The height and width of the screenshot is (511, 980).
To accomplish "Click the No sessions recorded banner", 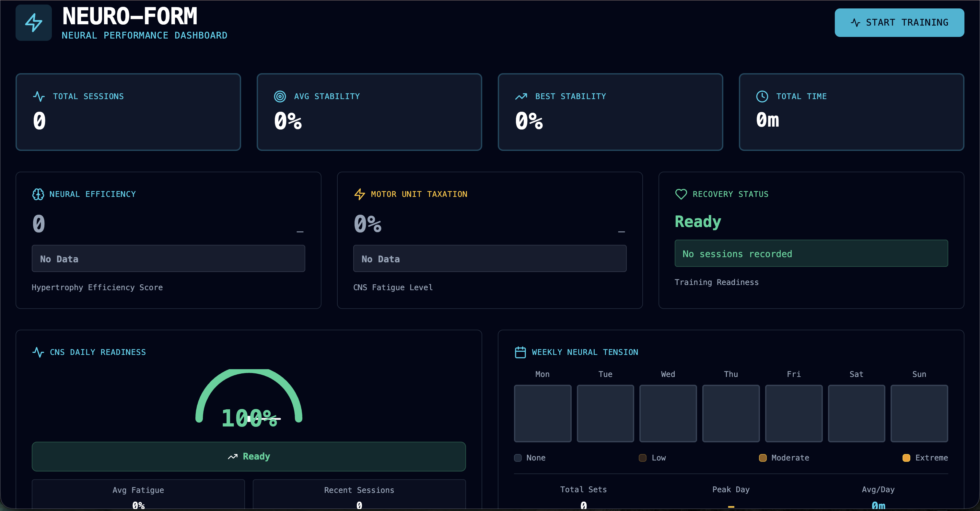I will click(811, 254).
